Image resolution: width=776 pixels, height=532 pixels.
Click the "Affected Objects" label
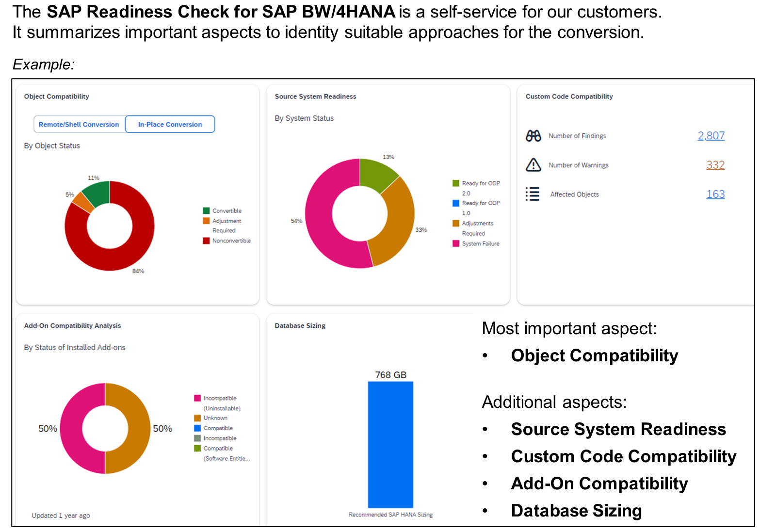(574, 194)
